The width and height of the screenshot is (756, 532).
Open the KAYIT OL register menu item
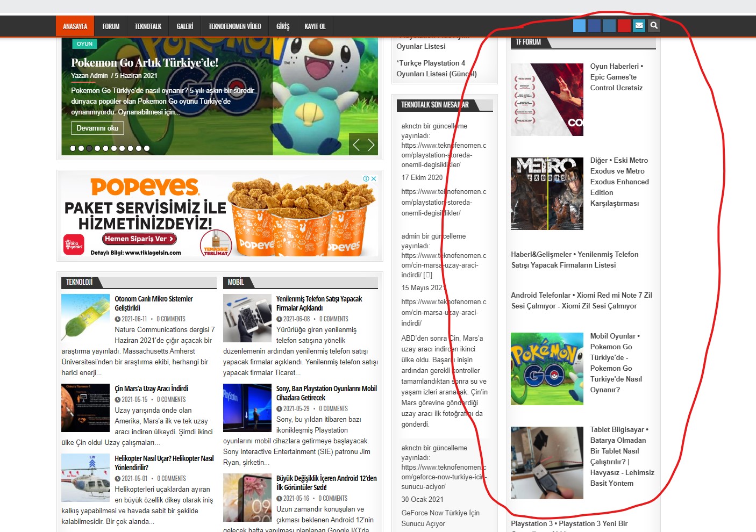315,26
